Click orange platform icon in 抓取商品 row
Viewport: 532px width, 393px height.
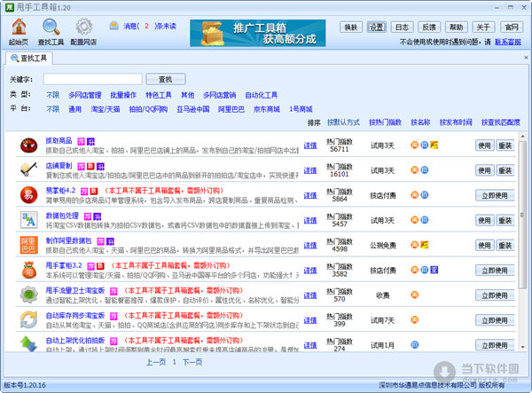[x=415, y=145]
